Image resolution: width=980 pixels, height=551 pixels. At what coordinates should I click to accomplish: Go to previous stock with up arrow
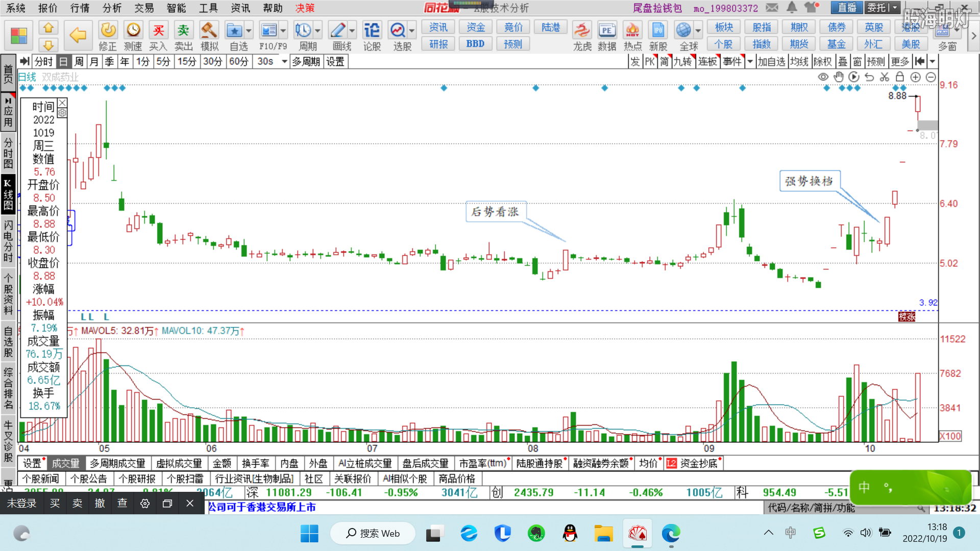coord(48,27)
